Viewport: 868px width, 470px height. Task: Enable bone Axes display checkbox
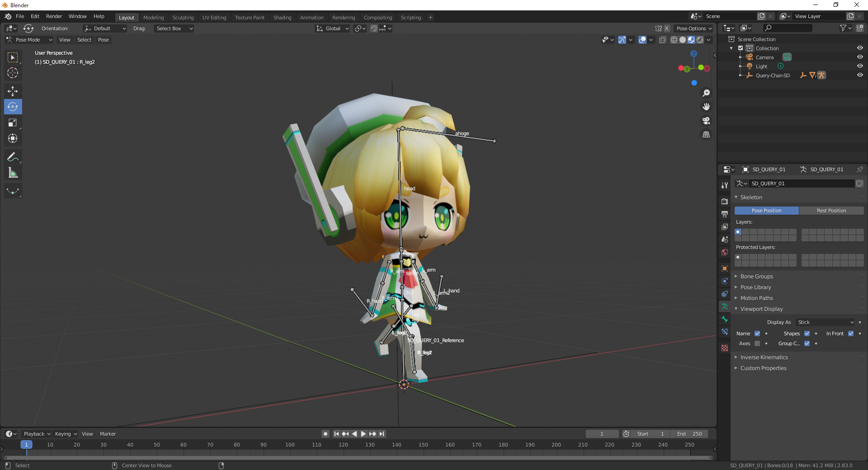point(757,343)
